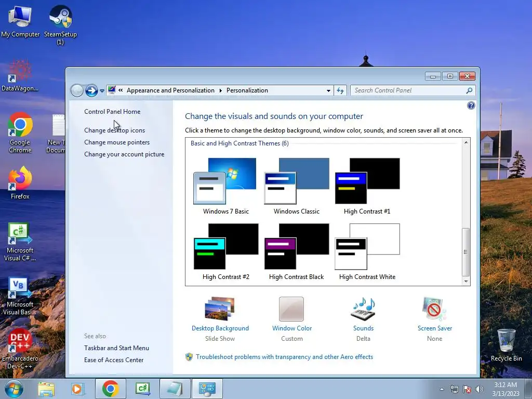The width and height of the screenshot is (532, 399).
Task: Apply the High Contrast #1 theme
Action: [367, 186]
